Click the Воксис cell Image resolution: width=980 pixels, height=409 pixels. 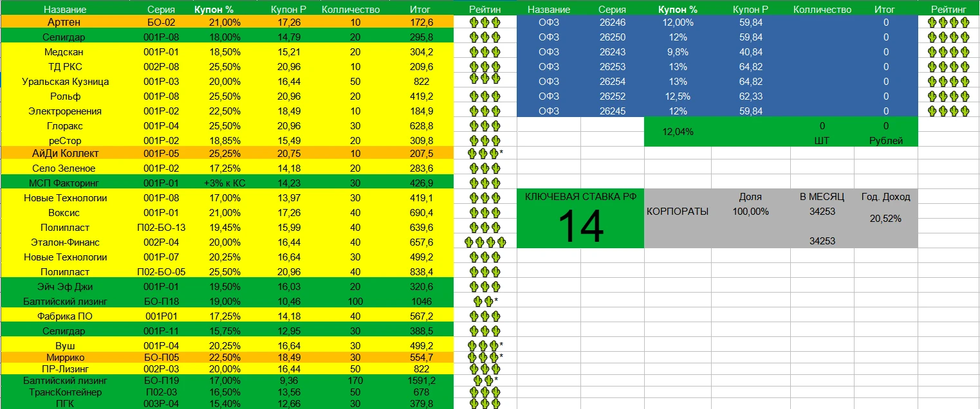(64, 213)
